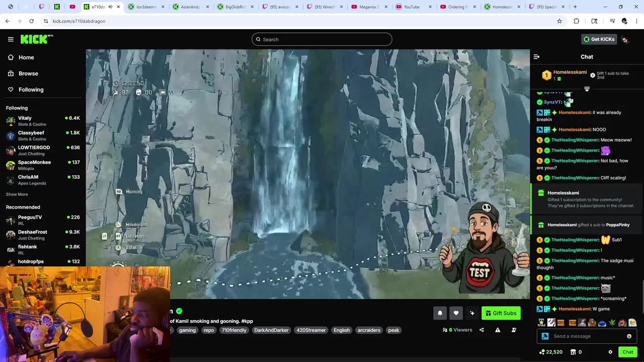Image resolution: width=644 pixels, height=362 pixels.
Task: Focus the Search field
Action: tap(322, 39)
